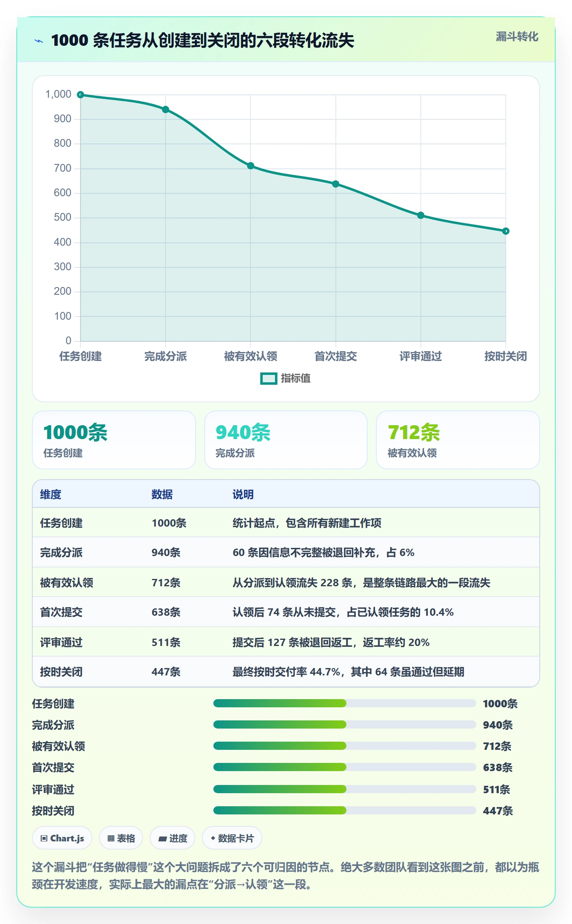The width and height of the screenshot is (572, 924).
Task: Open the 940条 完成分派 data card
Action: (286, 440)
